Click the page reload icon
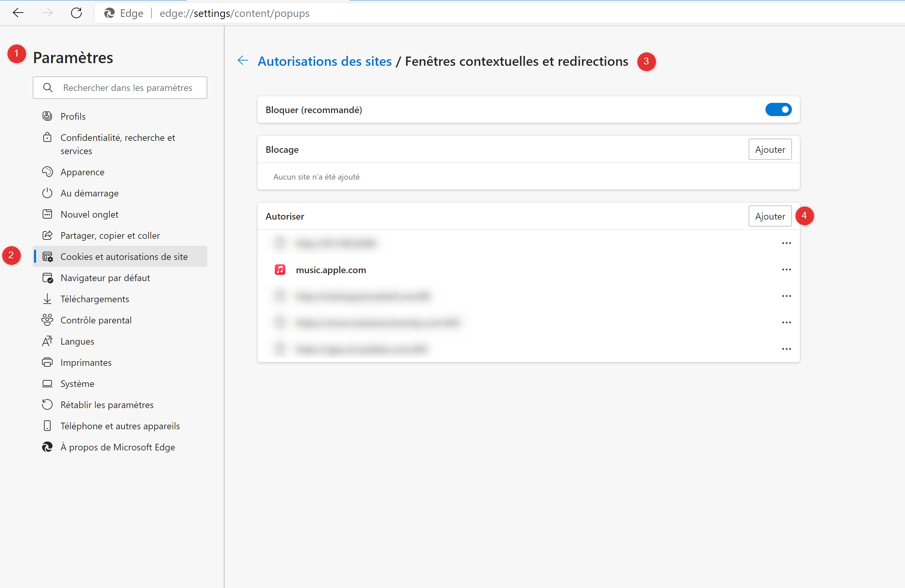 (76, 13)
